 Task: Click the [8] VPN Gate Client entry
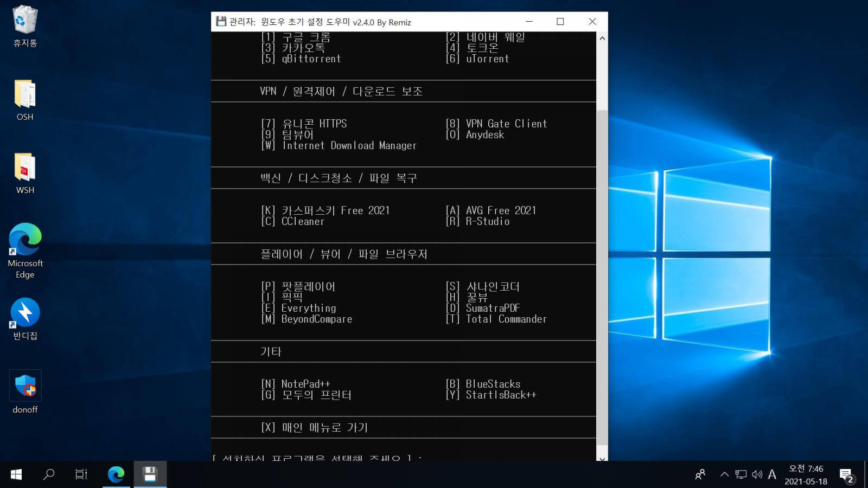496,124
